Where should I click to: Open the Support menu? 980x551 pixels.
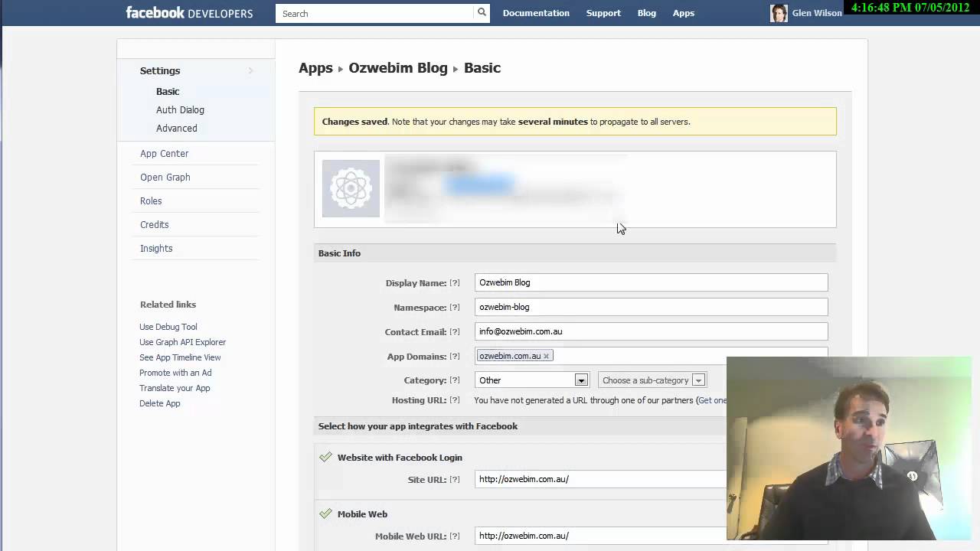point(603,13)
